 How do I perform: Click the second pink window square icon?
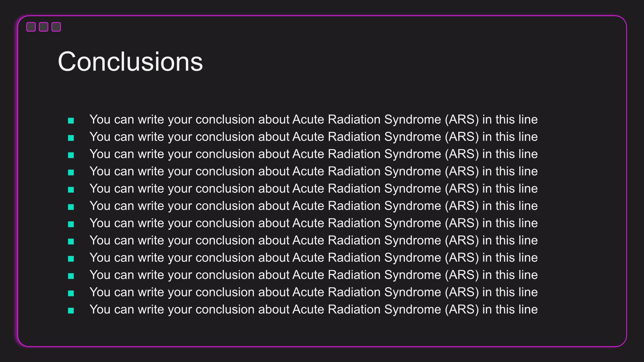coord(44,27)
